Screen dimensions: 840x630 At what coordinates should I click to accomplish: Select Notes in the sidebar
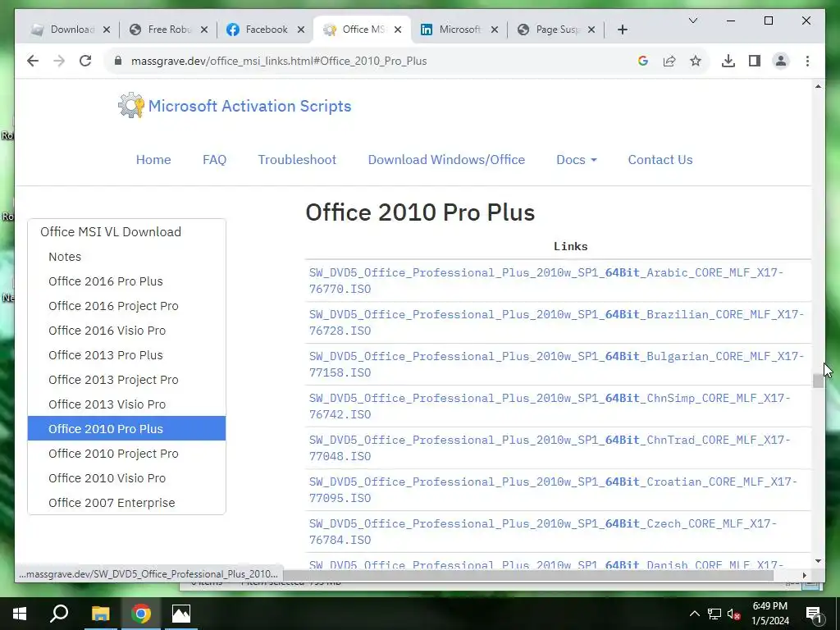(x=126, y=257)
